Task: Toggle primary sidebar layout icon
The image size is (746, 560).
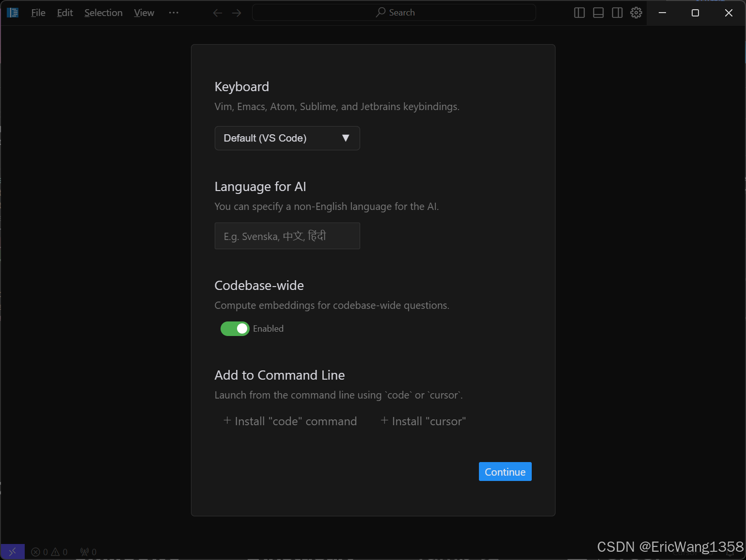Action: tap(579, 13)
